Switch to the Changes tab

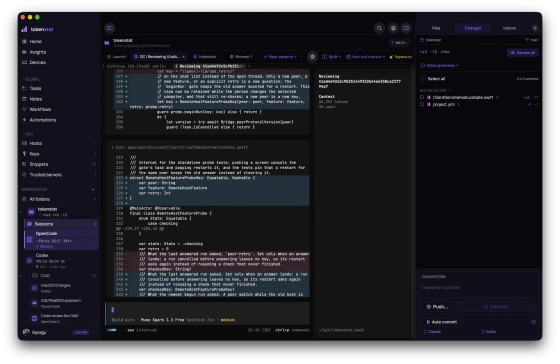pos(472,28)
